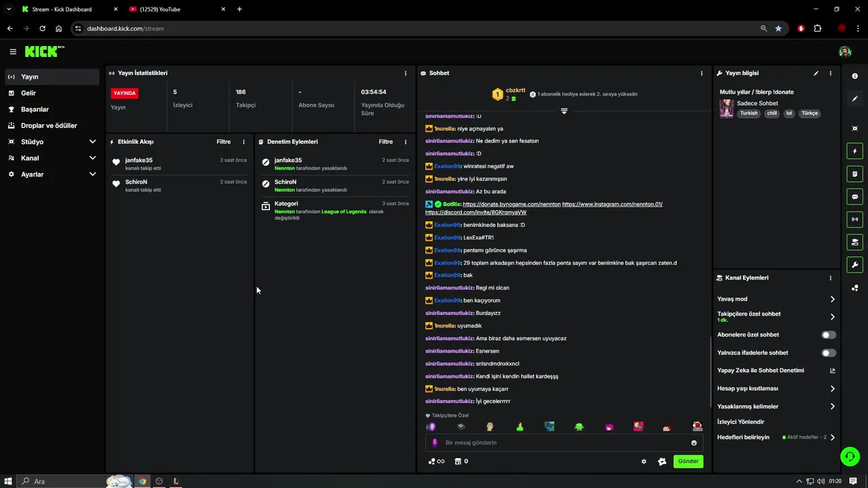The width and height of the screenshot is (868, 488).
Task: Click the green support headset button
Action: click(850, 456)
